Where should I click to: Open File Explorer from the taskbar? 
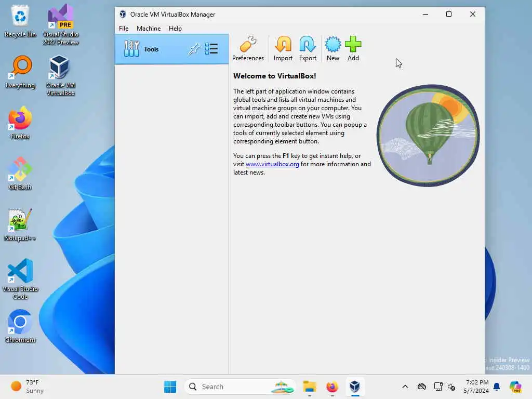(x=310, y=387)
